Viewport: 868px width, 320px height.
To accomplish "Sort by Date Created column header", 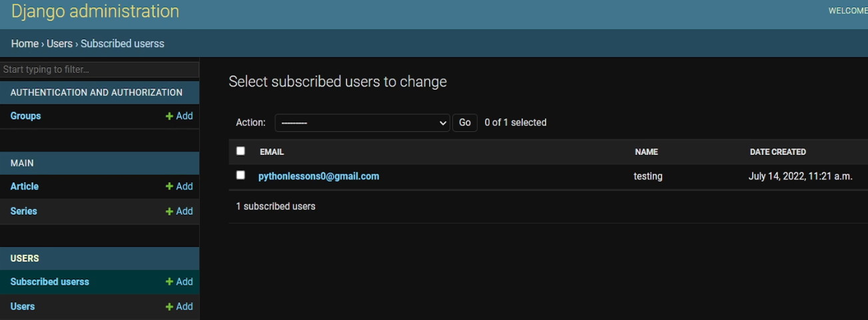I will pyautogui.click(x=777, y=152).
